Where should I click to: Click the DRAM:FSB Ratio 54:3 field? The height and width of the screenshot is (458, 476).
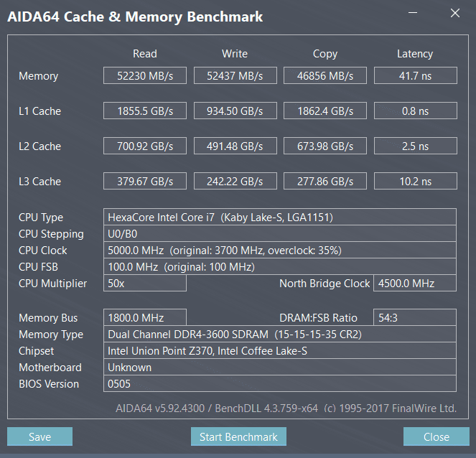pyautogui.click(x=415, y=317)
